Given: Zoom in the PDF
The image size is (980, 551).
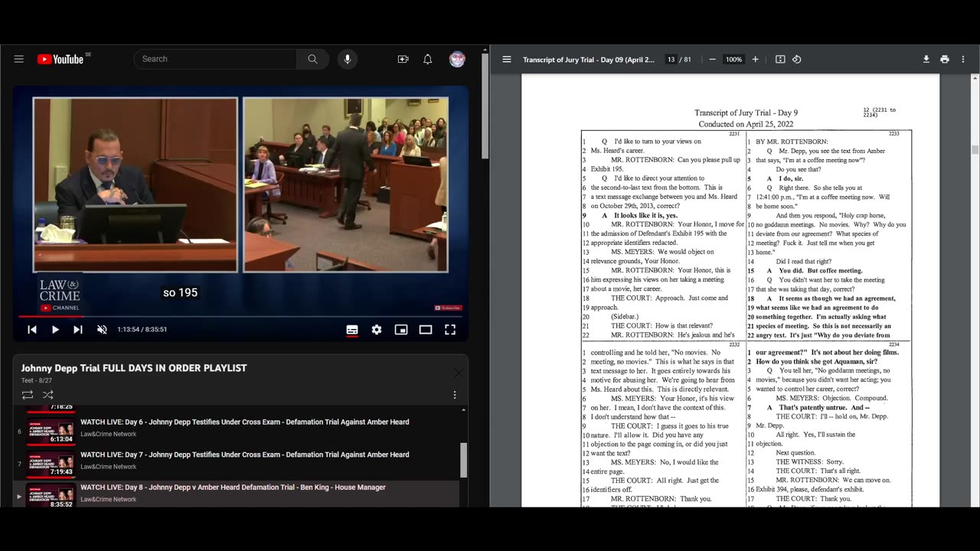Looking at the screenshot, I should pyautogui.click(x=755, y=59).
